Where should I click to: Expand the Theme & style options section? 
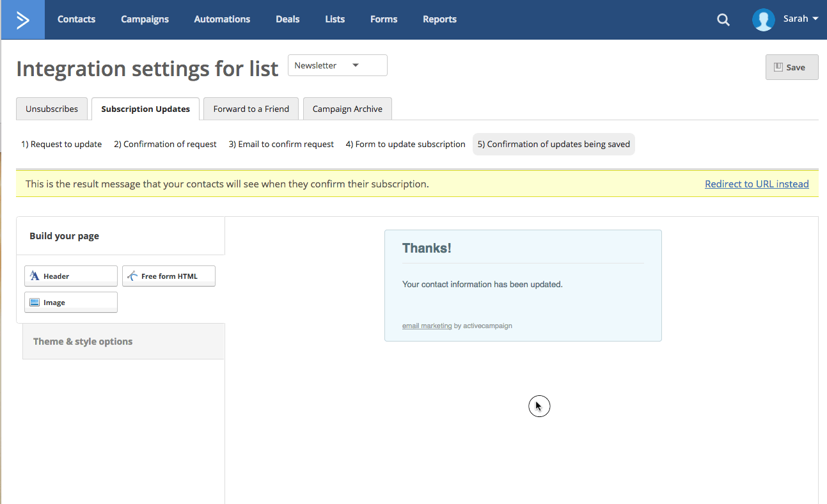[x=83, y=341]
